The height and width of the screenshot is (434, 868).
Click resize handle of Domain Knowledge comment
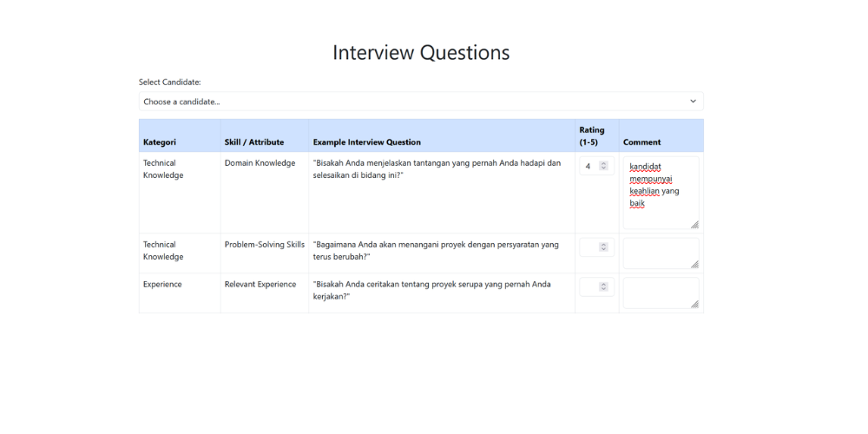(x=694, y=225)
